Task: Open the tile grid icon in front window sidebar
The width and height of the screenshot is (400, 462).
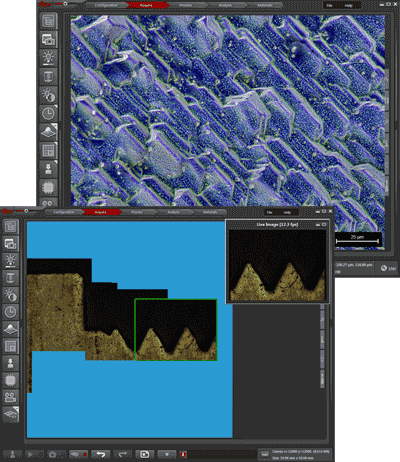Action: pyautogui.click(x=11, y=346)
